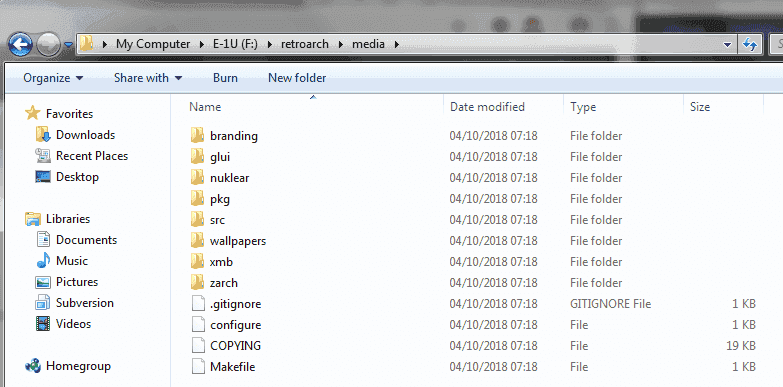Expand the arrow after My Computer breadcrumb
Screen dimensions: 783x387
[201, 44]
